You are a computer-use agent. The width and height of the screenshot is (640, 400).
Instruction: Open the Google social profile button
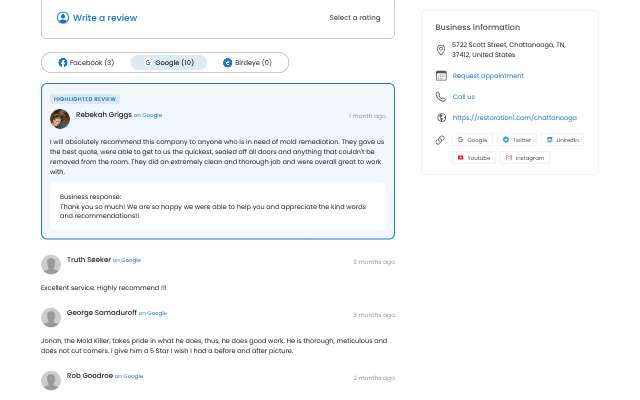click(472, 140)
